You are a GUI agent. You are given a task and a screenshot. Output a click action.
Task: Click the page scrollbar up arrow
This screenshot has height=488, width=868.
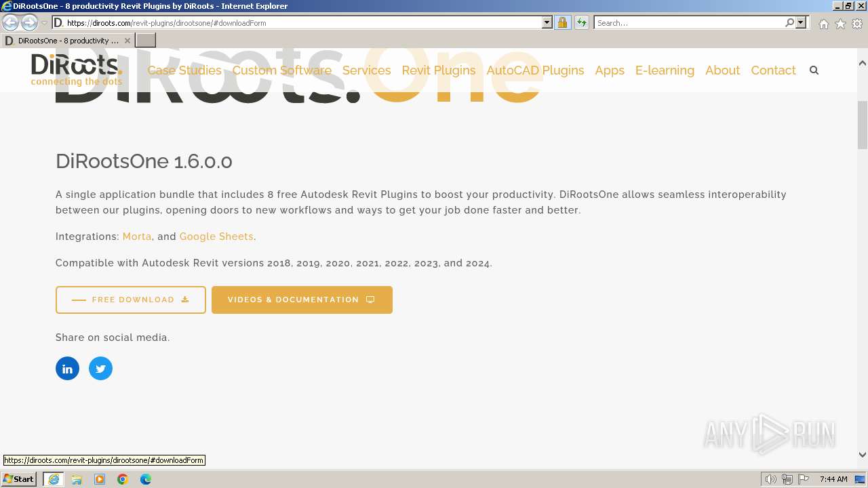point(863,63)
